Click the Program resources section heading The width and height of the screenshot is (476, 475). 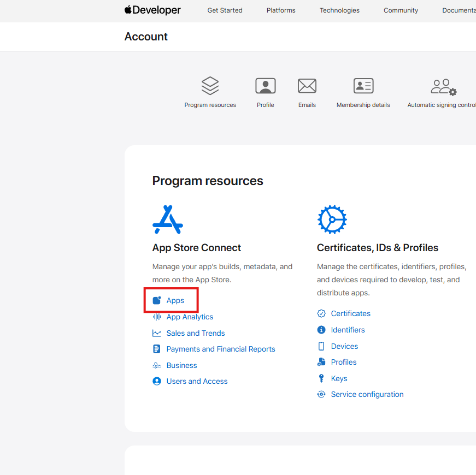208,181
